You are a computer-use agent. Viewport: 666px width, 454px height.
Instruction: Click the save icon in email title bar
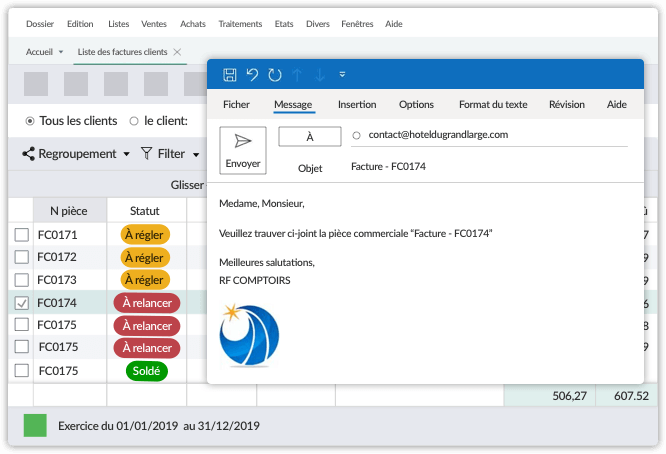click(x=229, y=75)
